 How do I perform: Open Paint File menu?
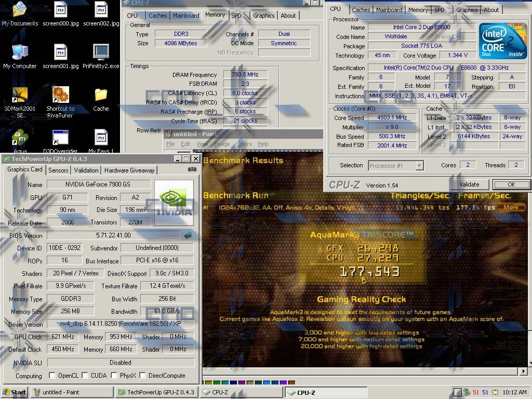coord(170,144)
